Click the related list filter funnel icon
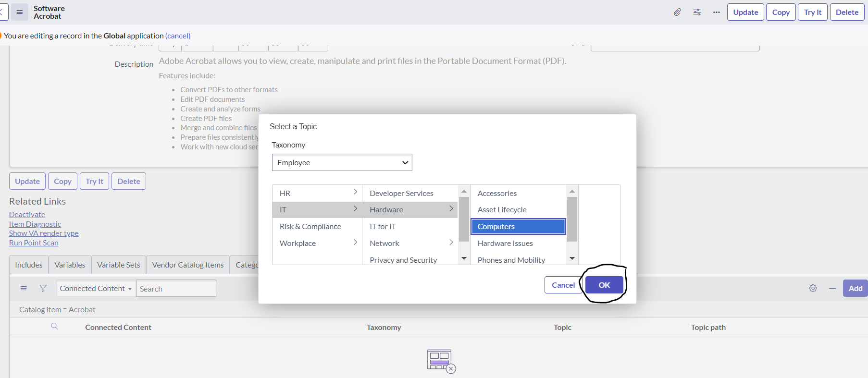 click(x=43, y=288)
